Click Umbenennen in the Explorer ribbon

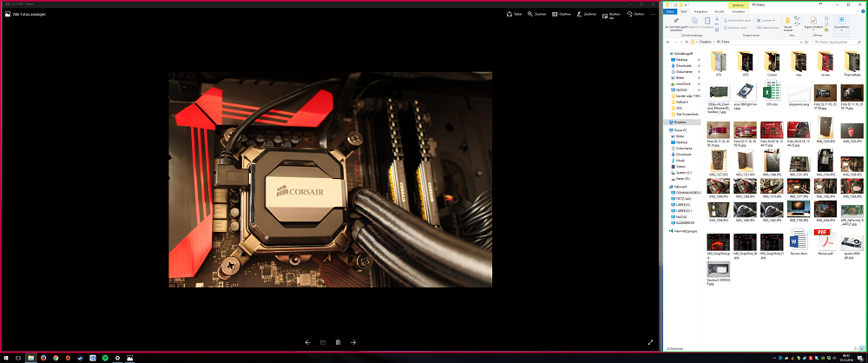[768, 28]
